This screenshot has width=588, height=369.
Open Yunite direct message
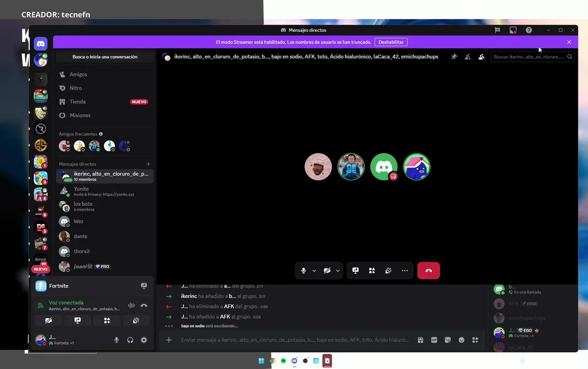coord(105,191)
